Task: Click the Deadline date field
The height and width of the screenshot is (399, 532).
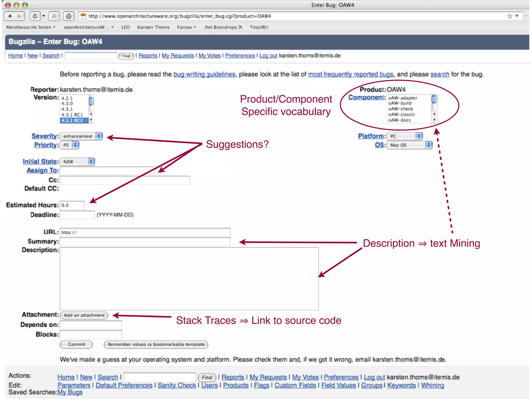Action: click(x=77, y=215)
